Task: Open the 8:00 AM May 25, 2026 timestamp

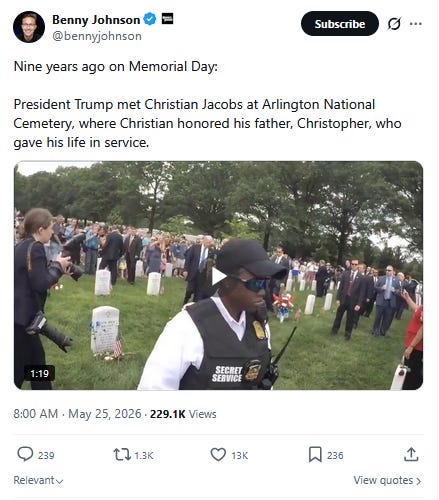Action: [x=77, y=414]
